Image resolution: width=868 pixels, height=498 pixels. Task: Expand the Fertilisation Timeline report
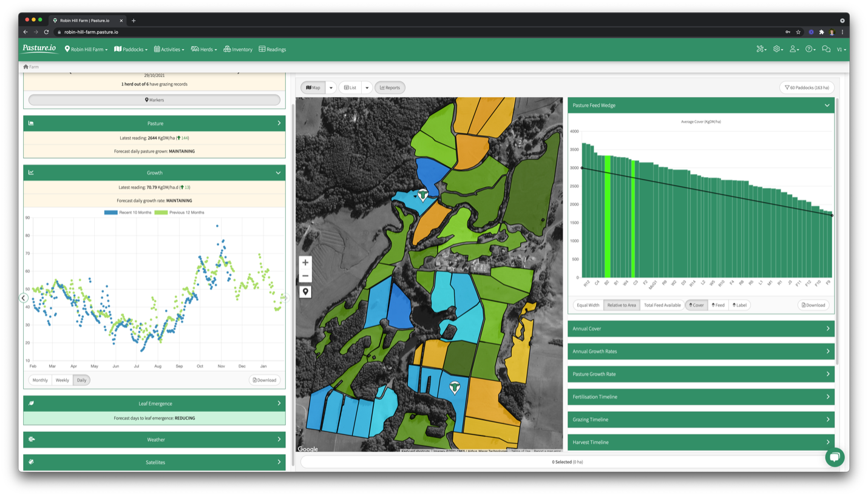point(700,397)
